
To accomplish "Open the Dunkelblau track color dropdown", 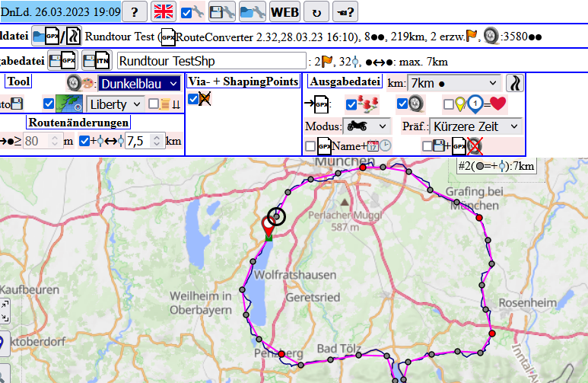I will 139,82.
